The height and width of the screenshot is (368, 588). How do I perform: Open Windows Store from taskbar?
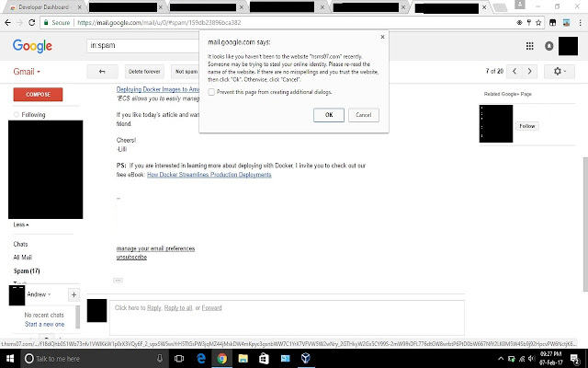[264, 359]
